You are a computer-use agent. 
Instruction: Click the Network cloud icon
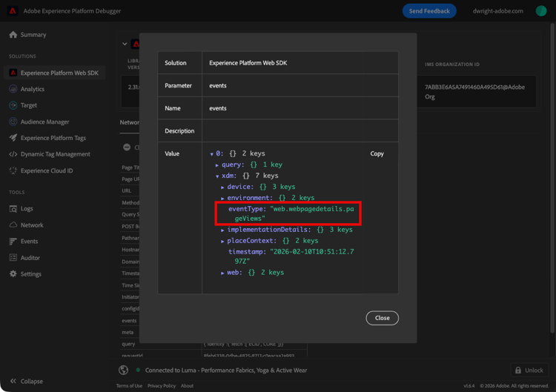point(13,225)
